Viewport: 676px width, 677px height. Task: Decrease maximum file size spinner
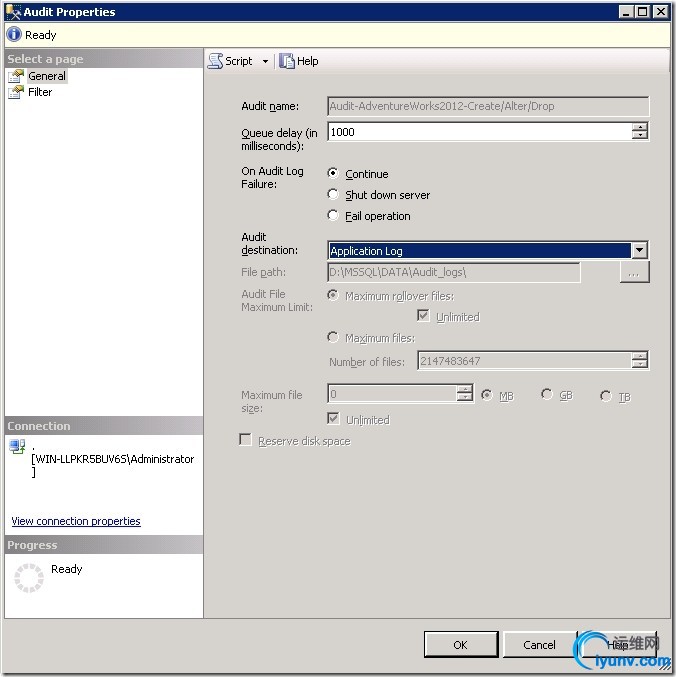tap(464, 397)
